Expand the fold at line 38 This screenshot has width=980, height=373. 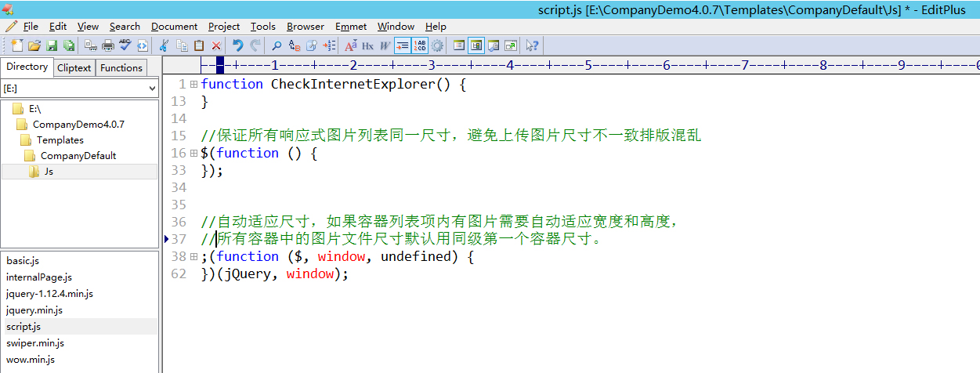coord(193,256)
